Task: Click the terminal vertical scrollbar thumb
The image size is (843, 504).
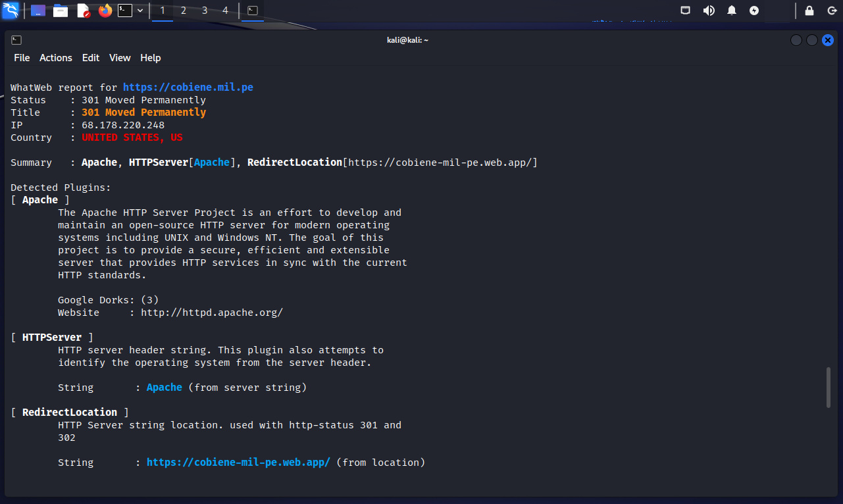Action: [x=829, y=388]
